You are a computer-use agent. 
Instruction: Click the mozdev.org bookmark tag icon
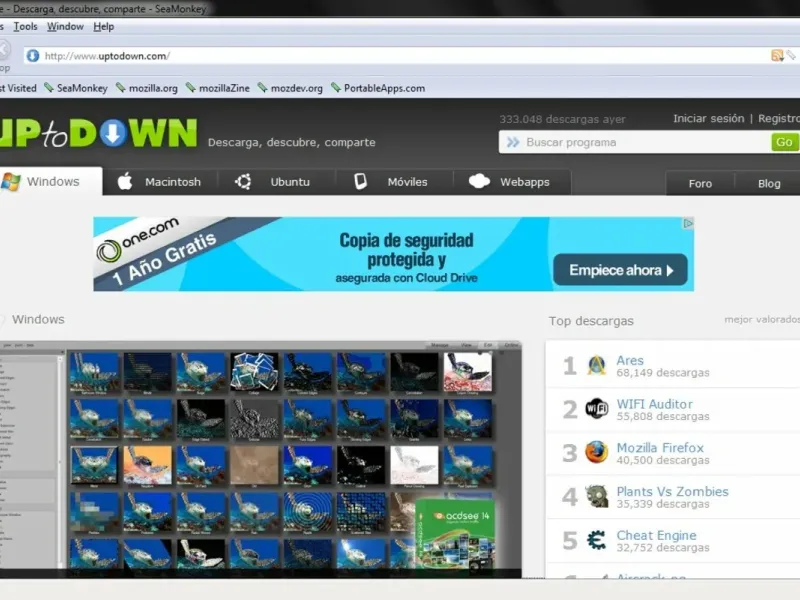tap(263, 88)
